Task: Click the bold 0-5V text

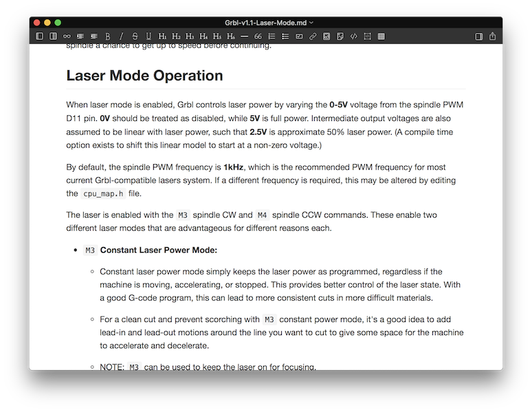Action: pyautogui.click(x=338, y=104)
